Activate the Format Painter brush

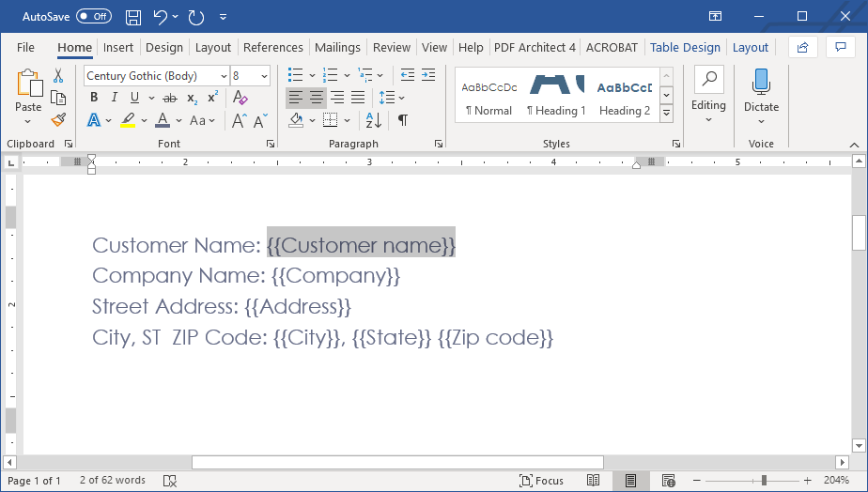[x=58, y=119]
